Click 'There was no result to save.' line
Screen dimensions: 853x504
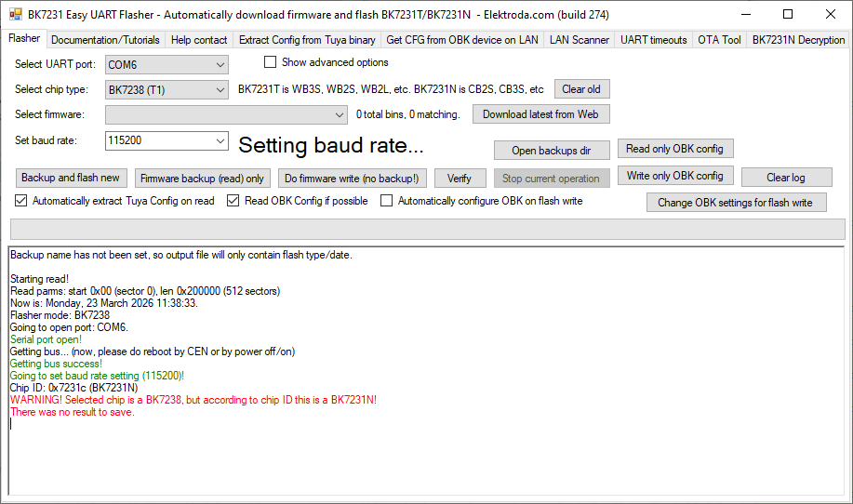73,412
